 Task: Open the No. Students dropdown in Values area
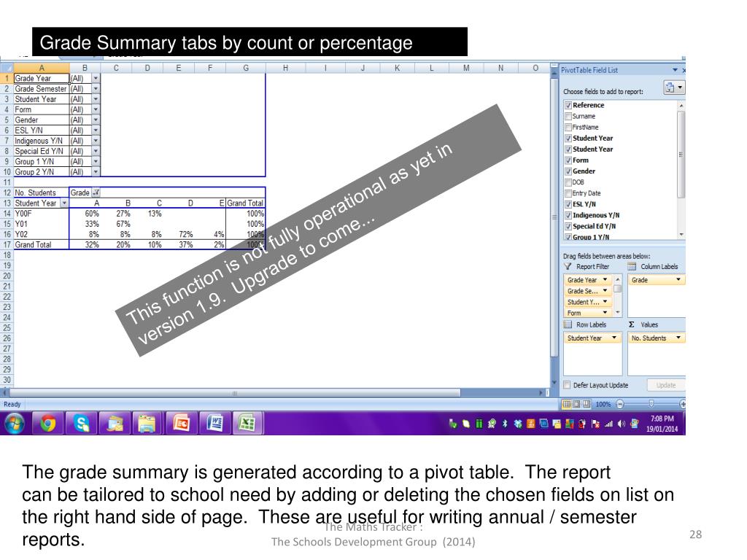coord(678,338)
